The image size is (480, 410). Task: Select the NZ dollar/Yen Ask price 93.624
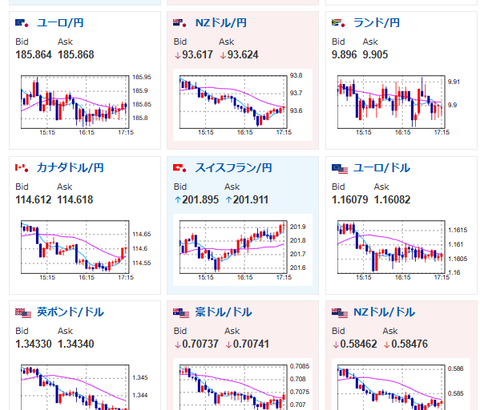243,55
